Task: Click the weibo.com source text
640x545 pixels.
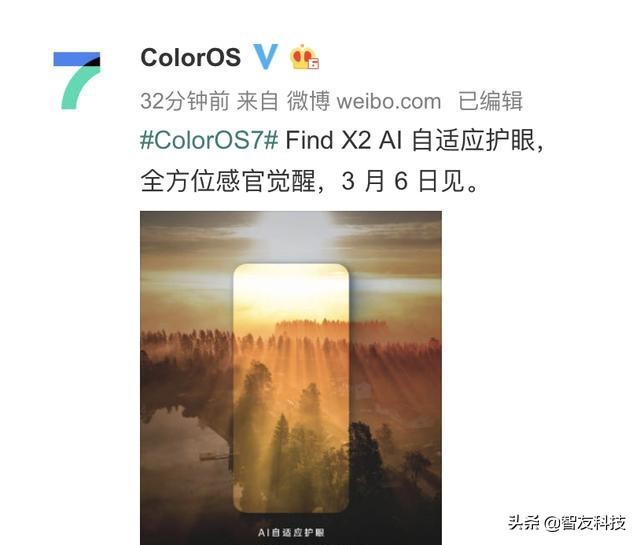Action: click(x=389, y=101)
